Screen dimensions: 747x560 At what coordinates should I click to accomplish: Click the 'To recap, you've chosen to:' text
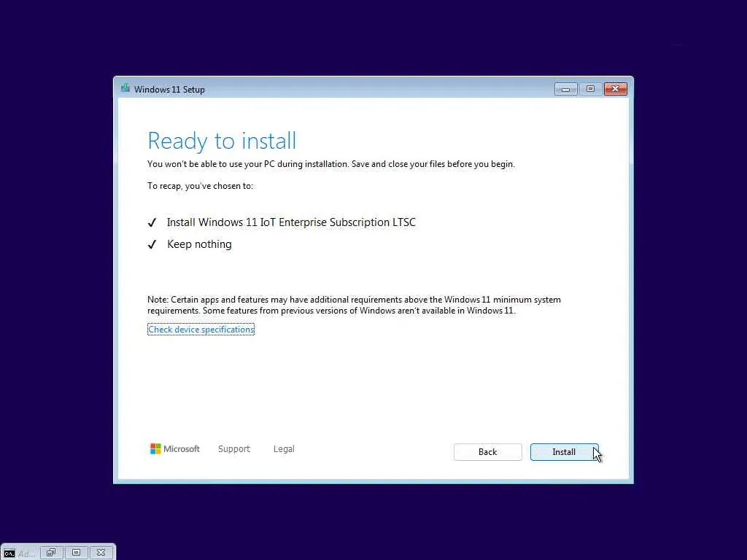coord(200,186)
